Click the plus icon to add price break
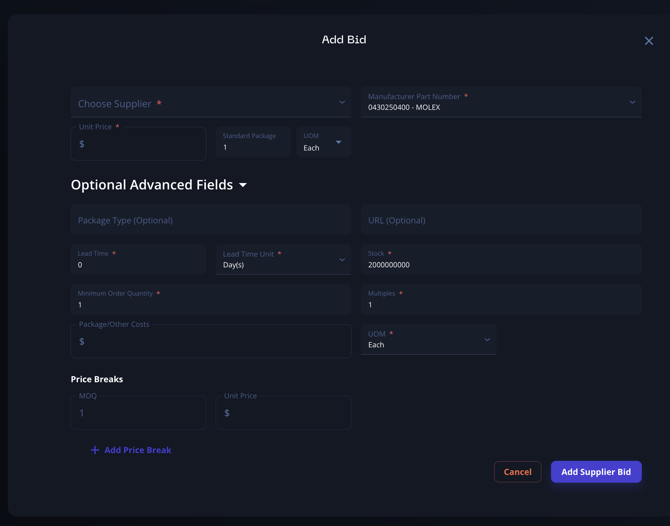 (x=95, y=450)
